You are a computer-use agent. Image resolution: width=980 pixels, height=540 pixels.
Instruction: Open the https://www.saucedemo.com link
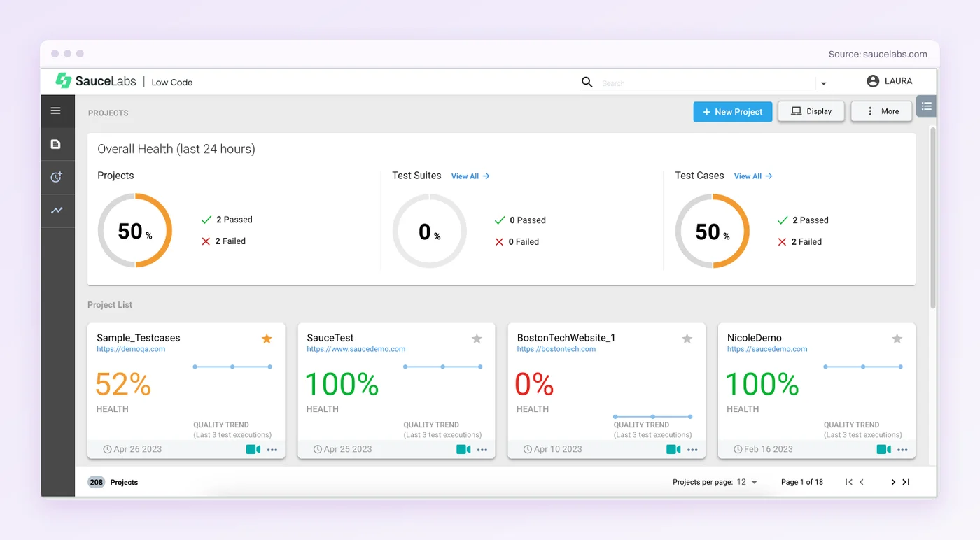356,349
